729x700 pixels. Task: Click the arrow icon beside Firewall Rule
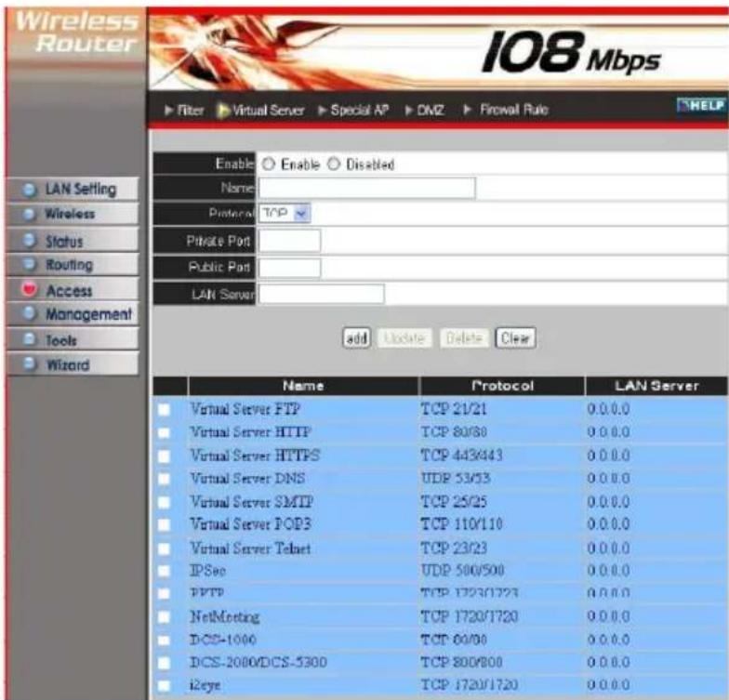point(468,110)
